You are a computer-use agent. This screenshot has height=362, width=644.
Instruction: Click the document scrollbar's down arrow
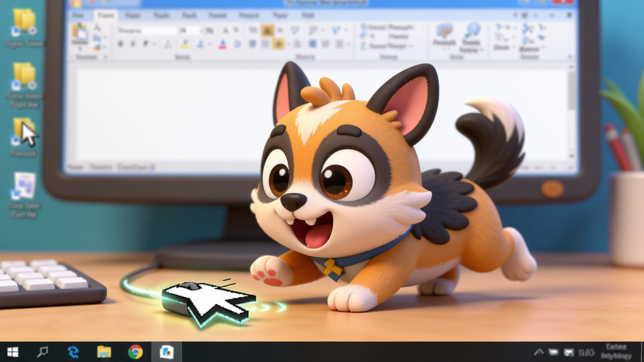point(571,156)
